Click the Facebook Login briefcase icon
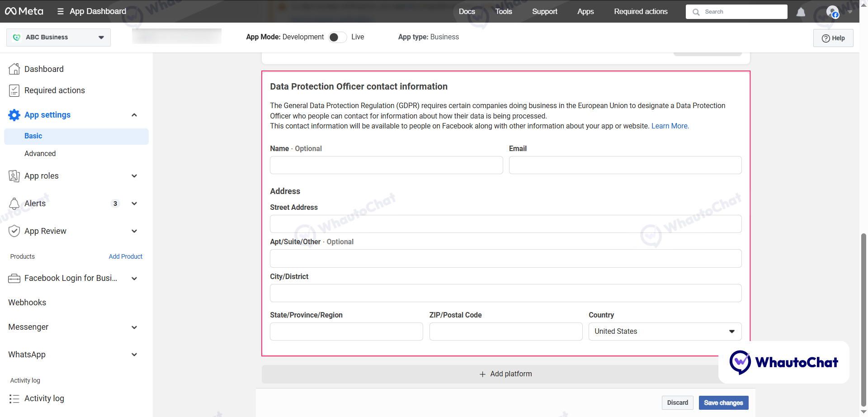This screenshot has width=868, height=417. (14, 278)
